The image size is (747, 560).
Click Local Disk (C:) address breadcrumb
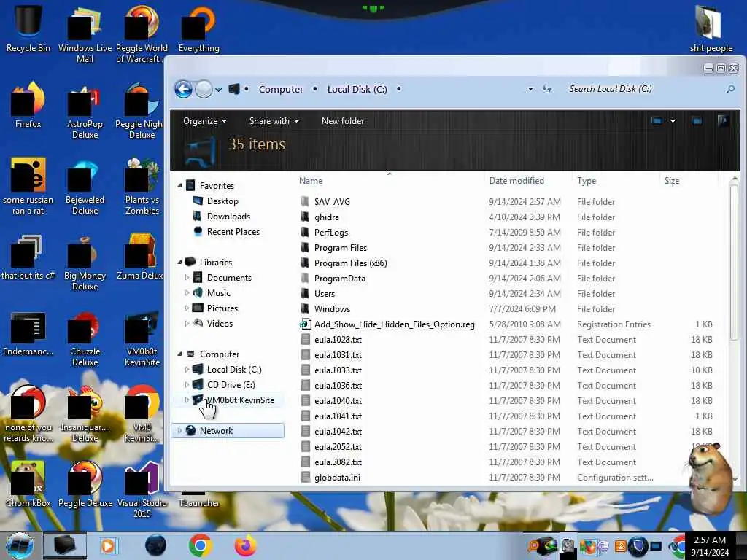click(x=357, y=89)
